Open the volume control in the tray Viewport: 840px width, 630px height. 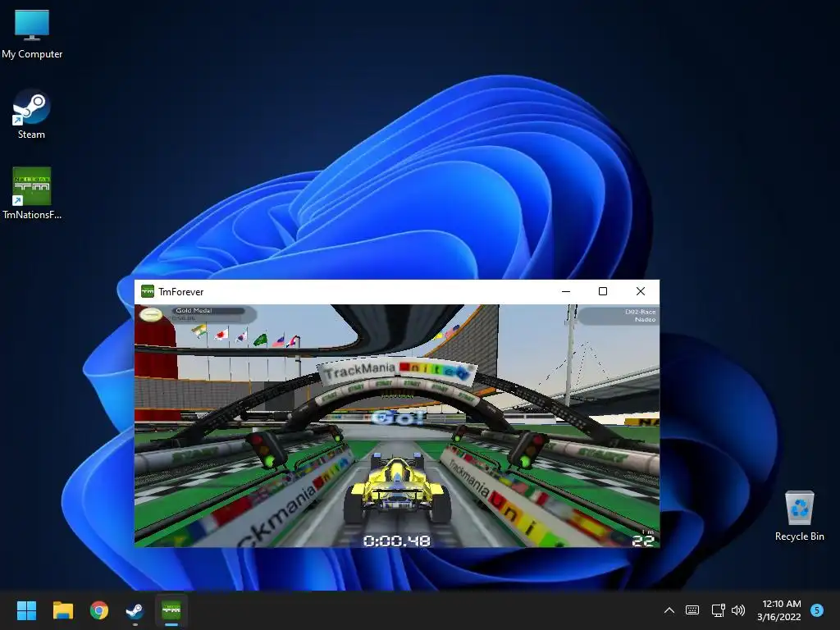tap(738, 610)
